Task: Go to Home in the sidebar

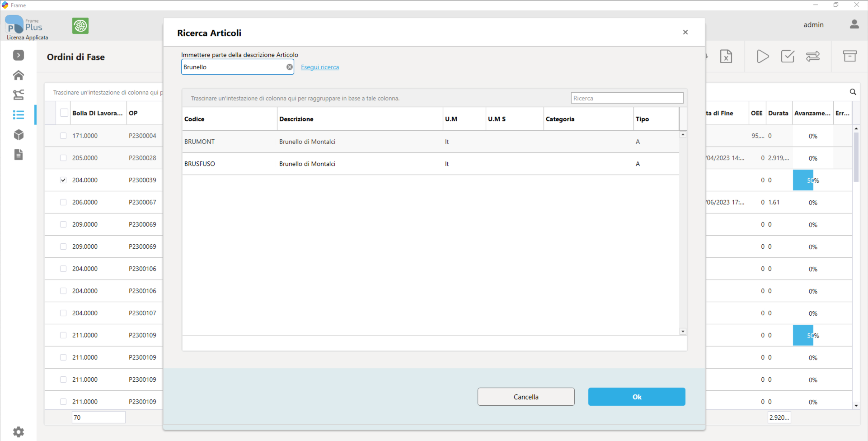Action: pyautogui.click(x=19, y=75)
